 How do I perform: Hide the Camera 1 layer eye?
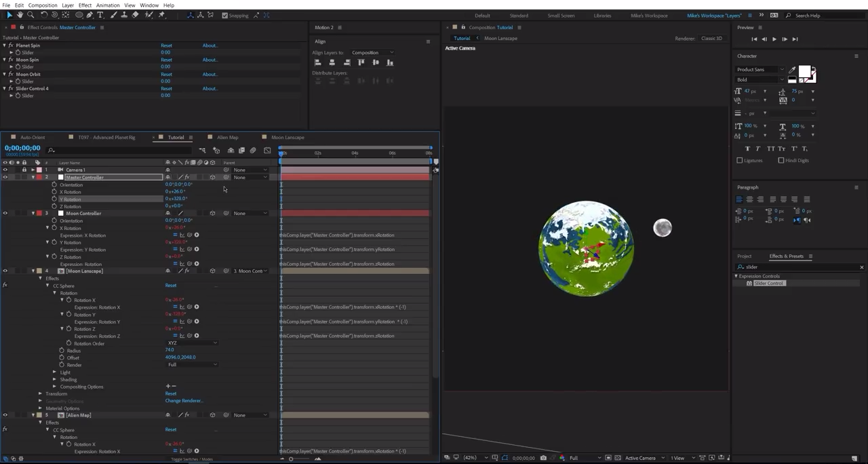click(5, 170)
